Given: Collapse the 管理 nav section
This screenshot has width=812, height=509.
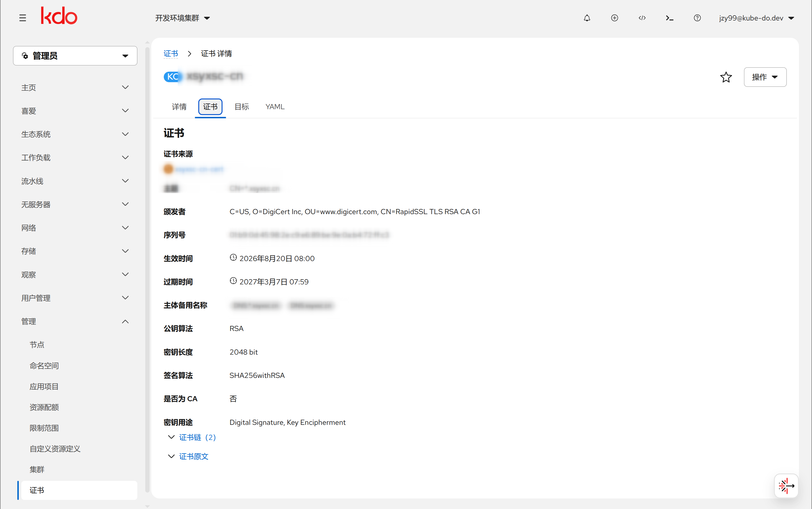Looking at the screenshot, I should [x=75, y=322].
